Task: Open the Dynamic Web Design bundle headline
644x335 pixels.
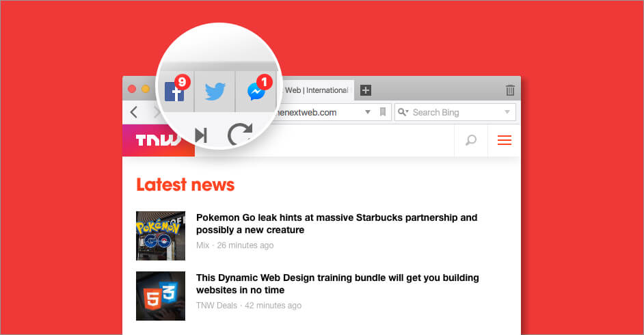Action: 338,284
